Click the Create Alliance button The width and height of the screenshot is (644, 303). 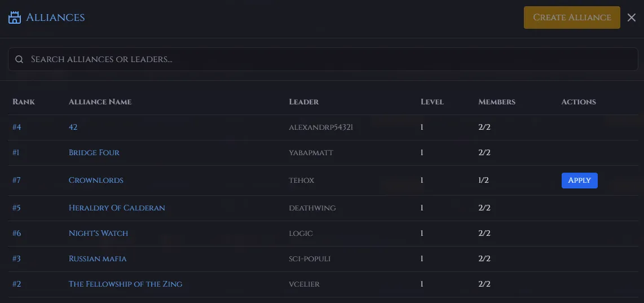click(x=572, y=17)
